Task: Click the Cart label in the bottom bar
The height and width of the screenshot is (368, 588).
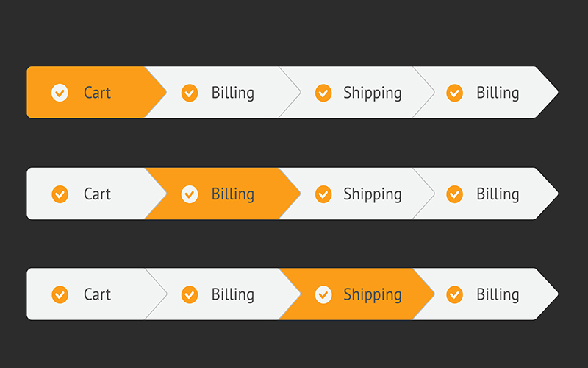Action: click(x=97, y=294)
